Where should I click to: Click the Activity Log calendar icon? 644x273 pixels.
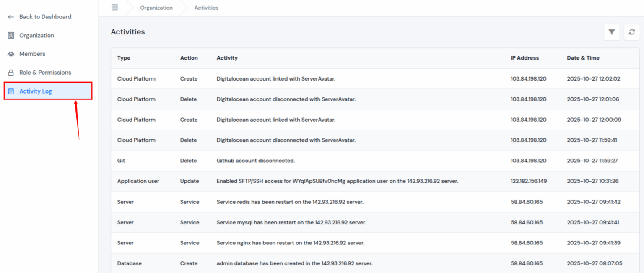coord(11,91)
